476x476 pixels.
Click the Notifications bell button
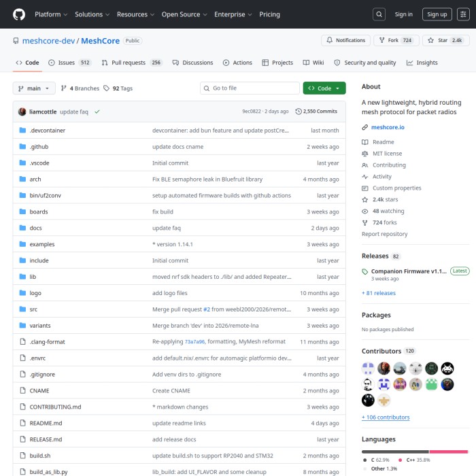[x=345, y=41]
